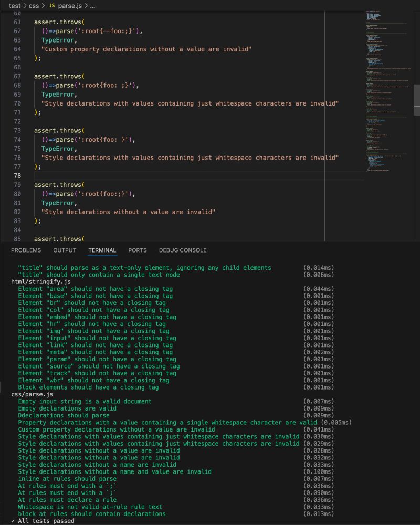Click '"title" should parse as a text-only element' line

point(145,268)
